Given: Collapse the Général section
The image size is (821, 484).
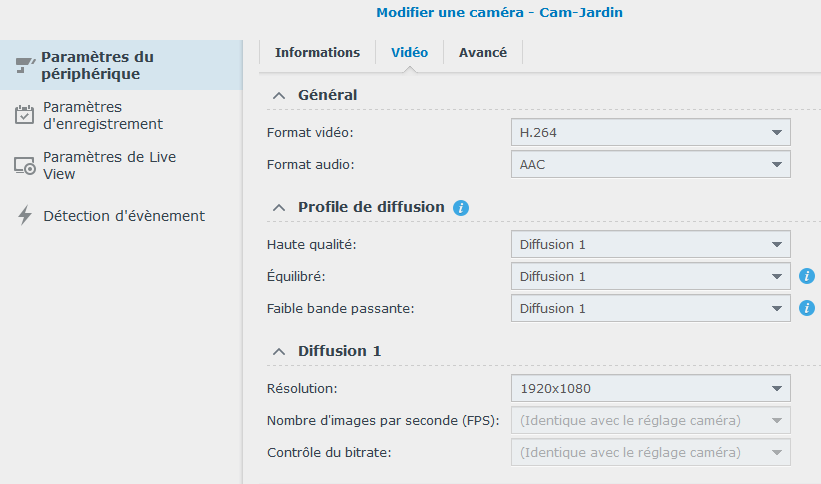Looking at the screenshot, I should 277,95.
